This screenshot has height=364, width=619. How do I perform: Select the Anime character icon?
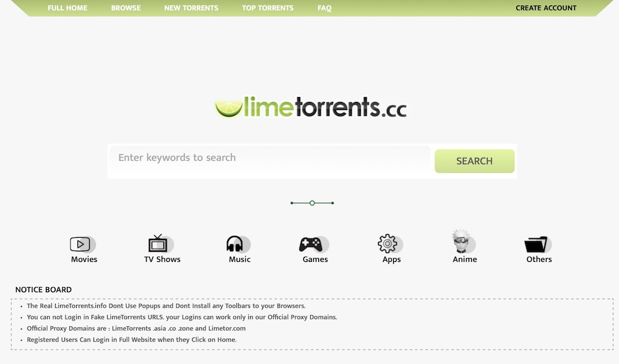point(464,241)
